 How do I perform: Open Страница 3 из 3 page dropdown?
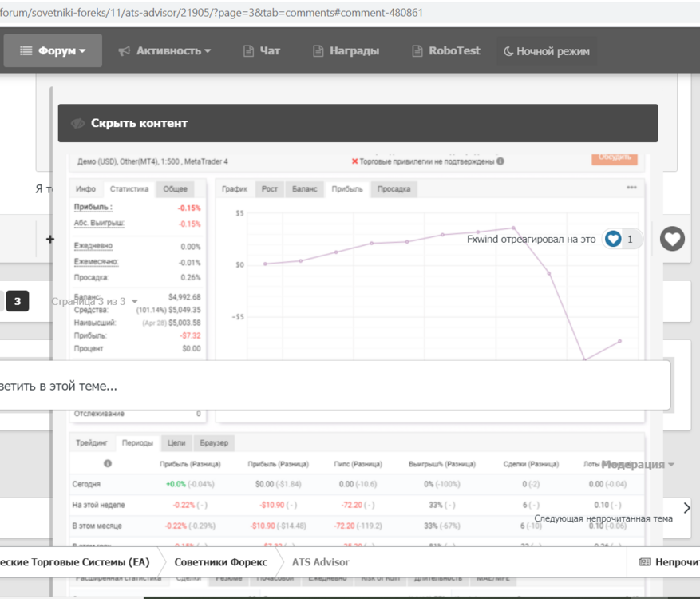(94, 302)
